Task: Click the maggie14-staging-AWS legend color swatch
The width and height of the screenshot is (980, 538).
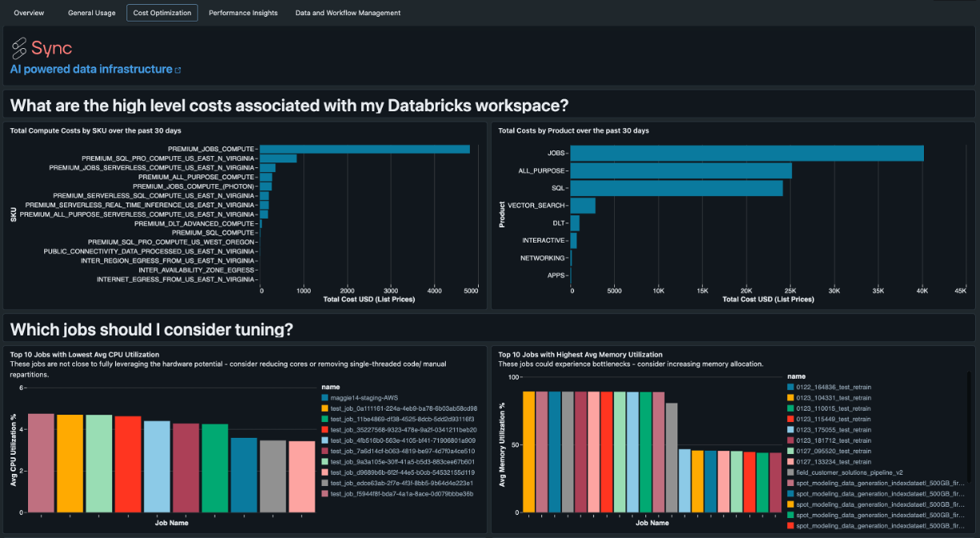Action: click(323, 398)
